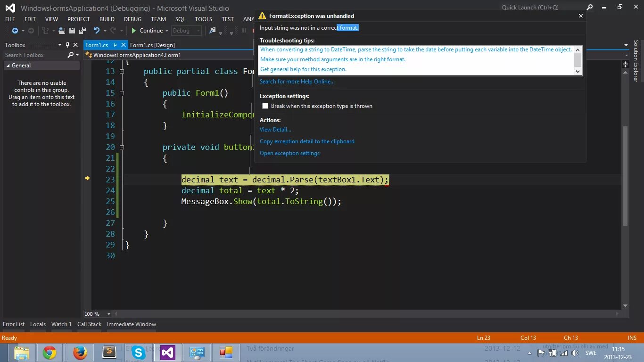Image resolution: width=644 pixels, height=362 pixels.
Task: Click the pin icon on Form1.cs tab
Action: click(115, 45)
